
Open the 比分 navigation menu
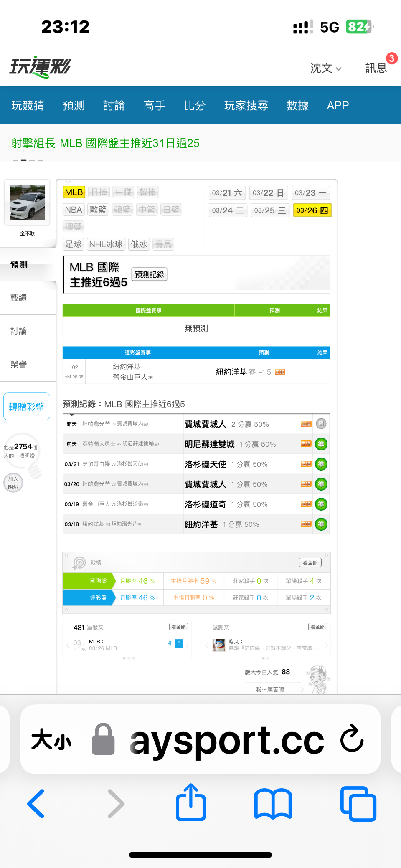click(195, 106)
